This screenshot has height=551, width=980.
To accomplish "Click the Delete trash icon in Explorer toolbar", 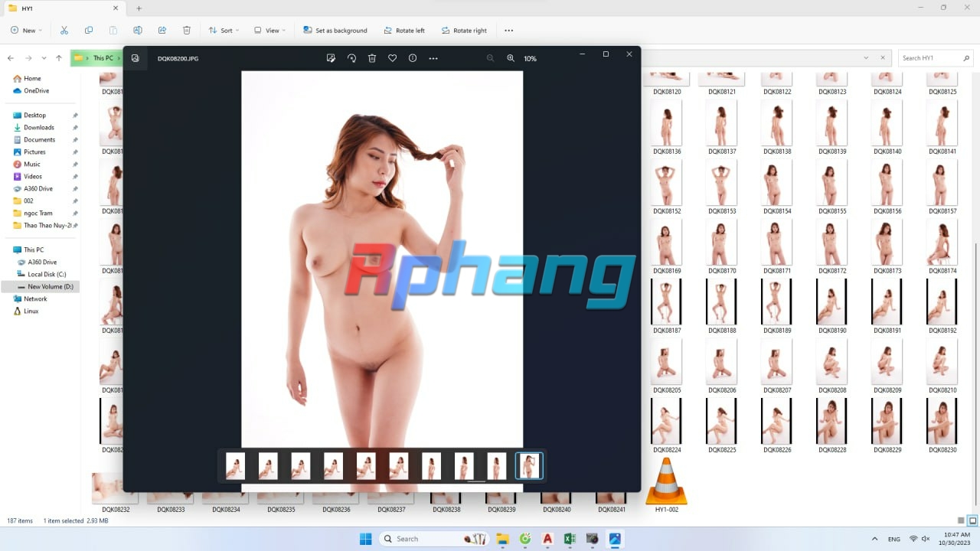I will coord(187,31).
